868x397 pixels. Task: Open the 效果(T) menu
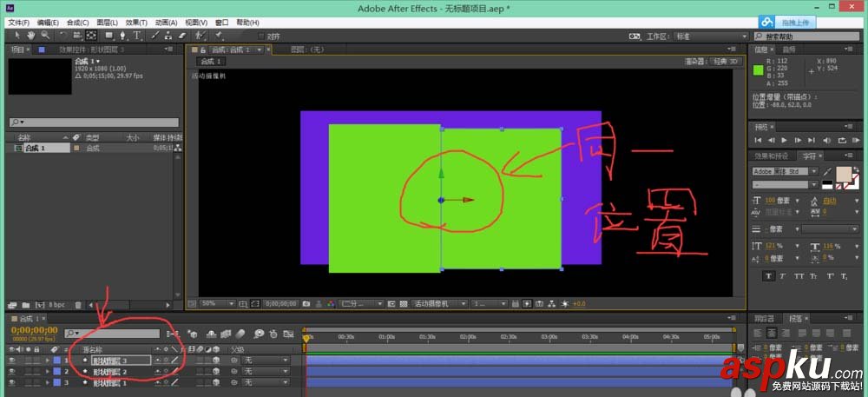[136, 23]
